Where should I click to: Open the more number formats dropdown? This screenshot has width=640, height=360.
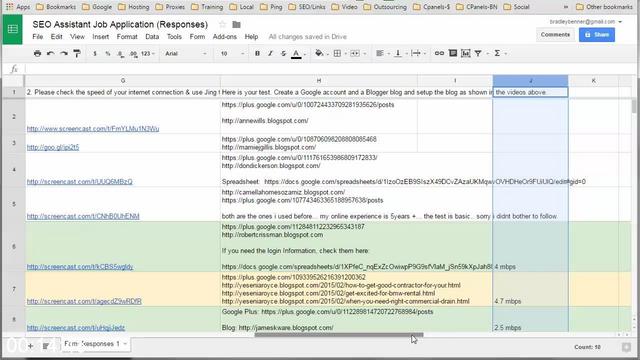(148, 53)
